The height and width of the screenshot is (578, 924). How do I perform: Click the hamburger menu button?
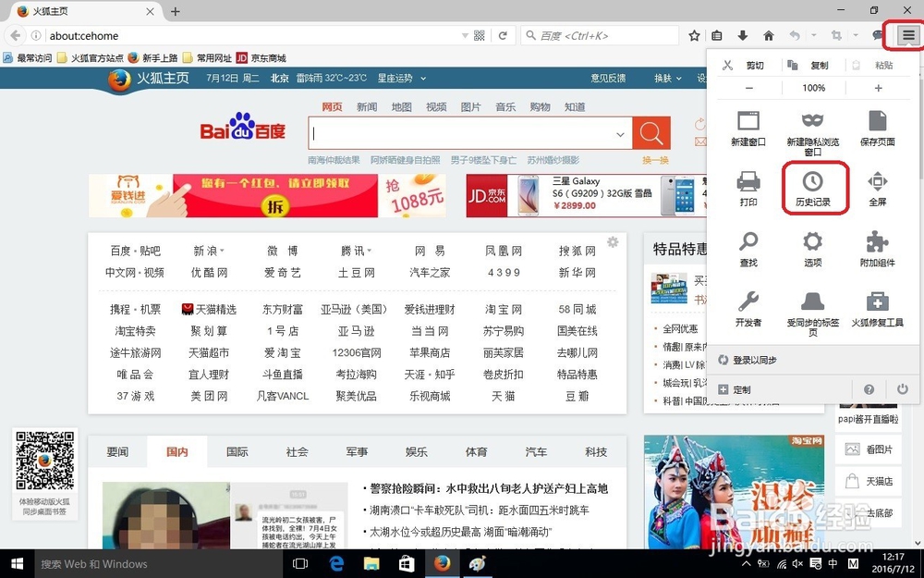pos(908,35)
